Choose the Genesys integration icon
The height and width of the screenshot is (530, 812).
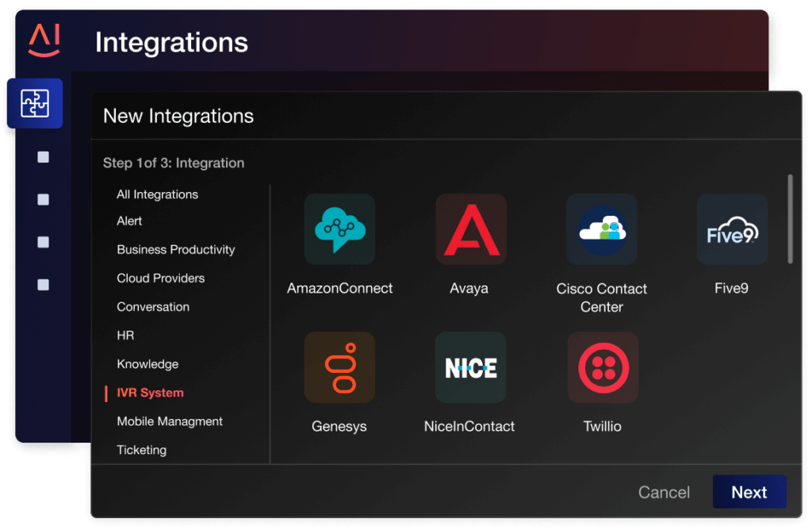click(339, 367)
